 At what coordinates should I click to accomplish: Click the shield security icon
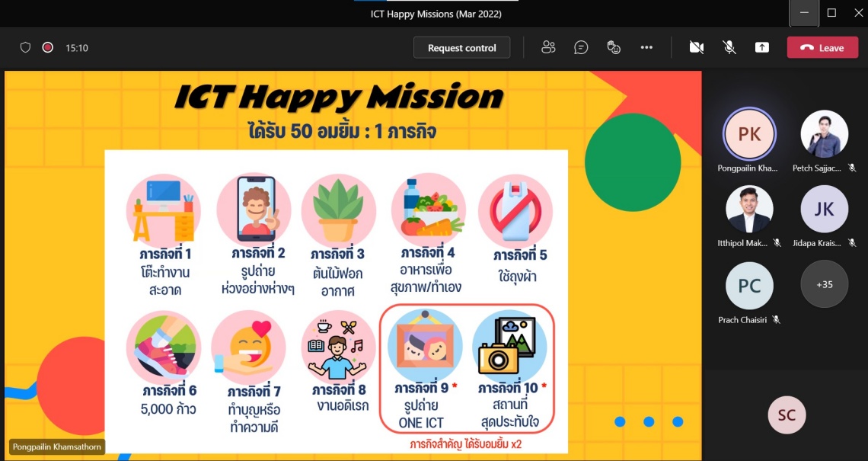25,47
